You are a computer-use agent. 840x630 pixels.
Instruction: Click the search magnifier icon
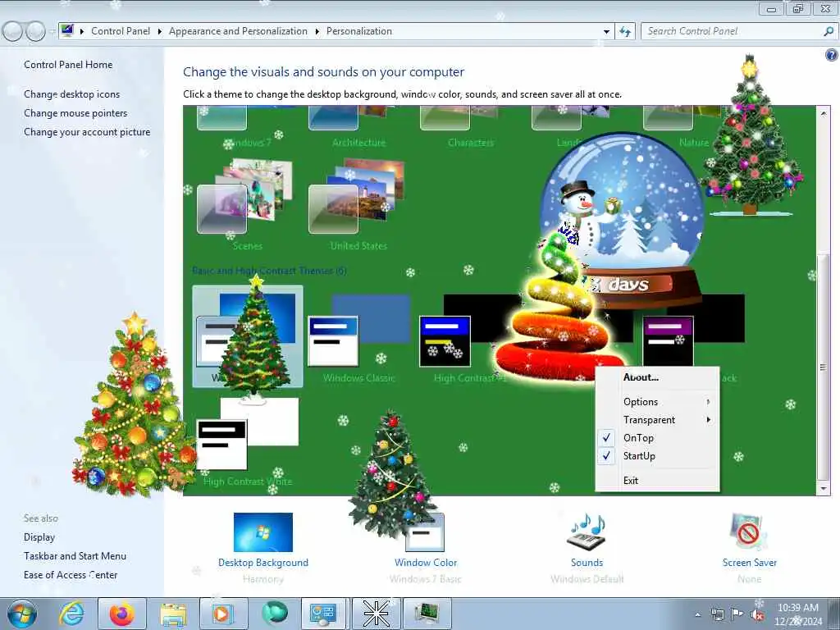coord(829,32)
